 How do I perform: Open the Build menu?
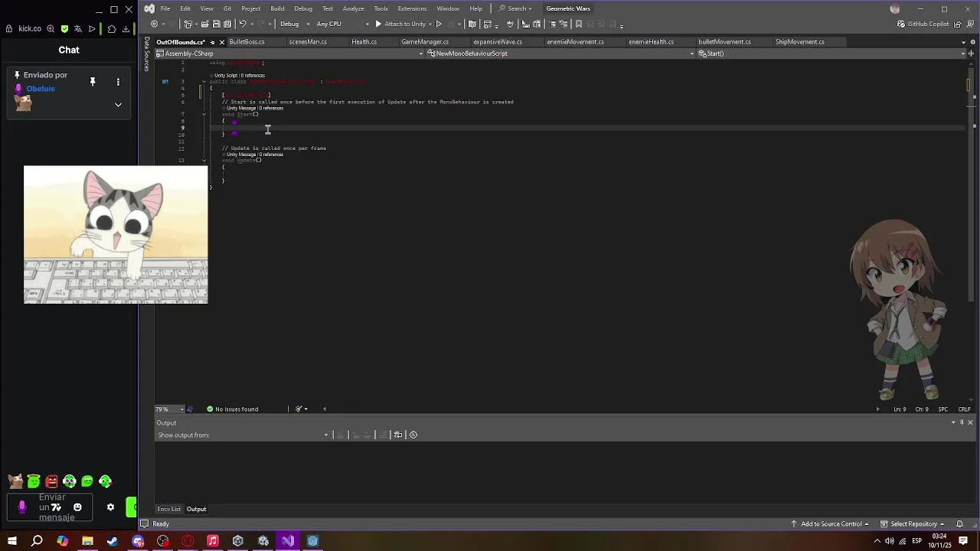tap(277, 8)
